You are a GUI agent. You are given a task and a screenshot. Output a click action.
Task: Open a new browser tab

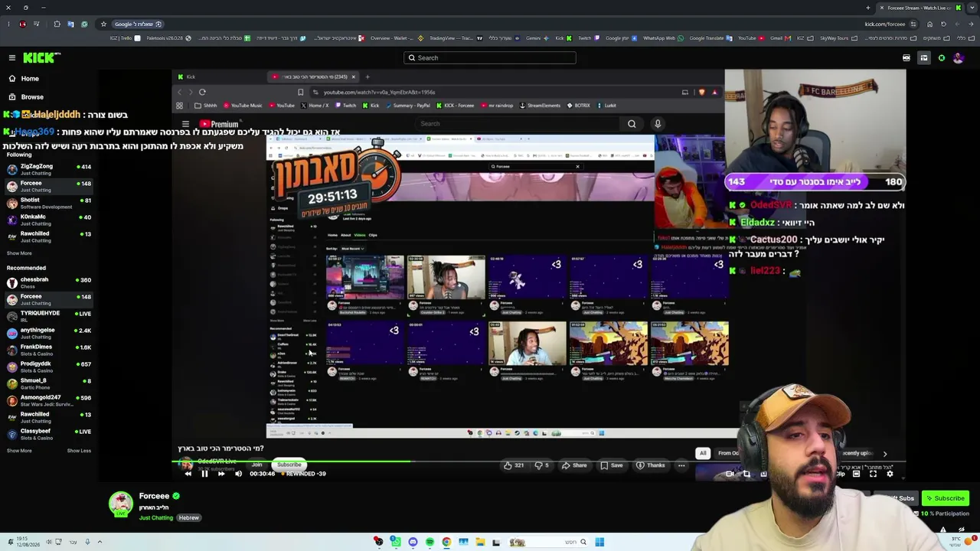(x=868, y=8)
